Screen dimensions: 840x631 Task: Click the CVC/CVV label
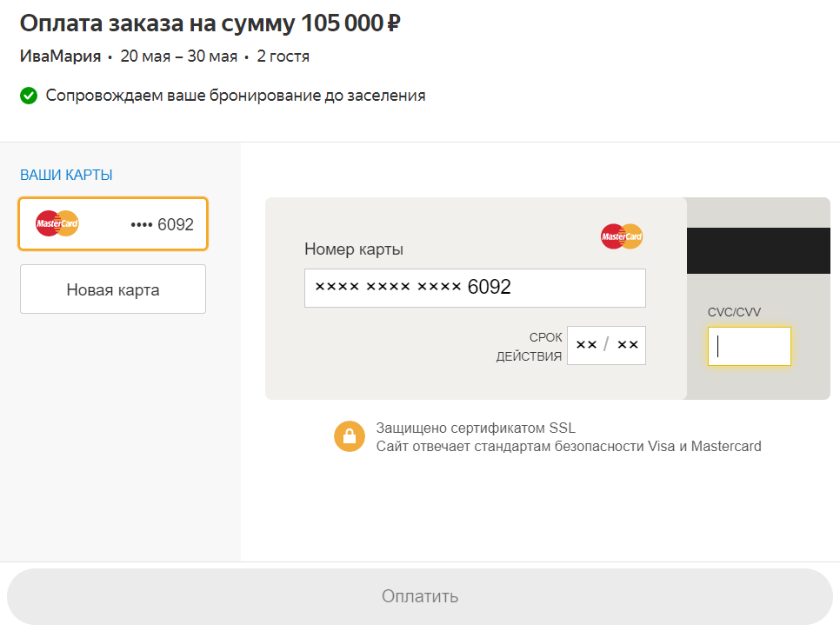coord(734,312)
